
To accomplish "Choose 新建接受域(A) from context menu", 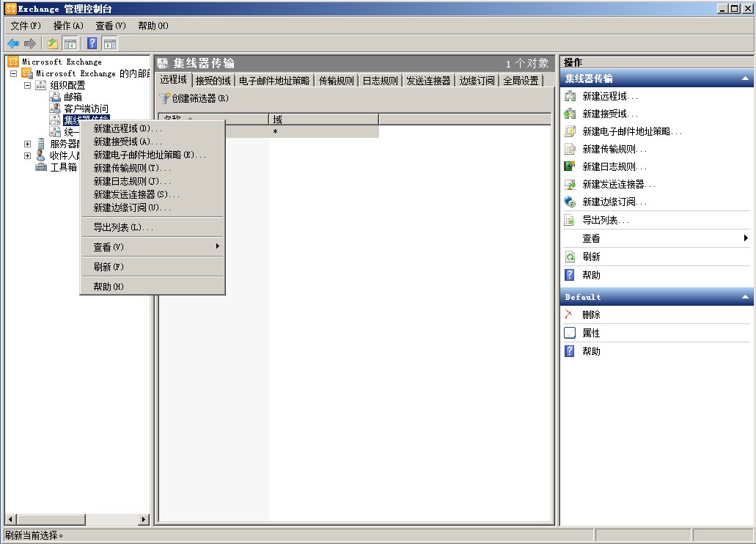I will (153, 141).
